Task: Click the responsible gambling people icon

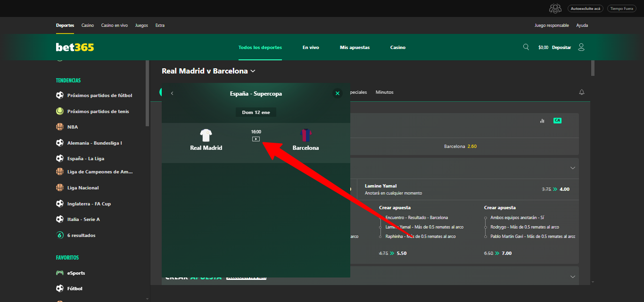Action: [x=555, y=8]
